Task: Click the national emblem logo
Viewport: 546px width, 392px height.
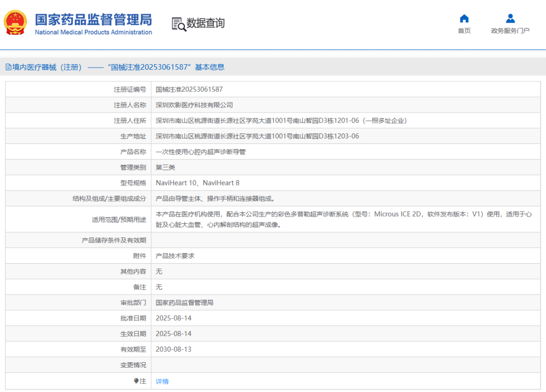Action: point(15,23)
